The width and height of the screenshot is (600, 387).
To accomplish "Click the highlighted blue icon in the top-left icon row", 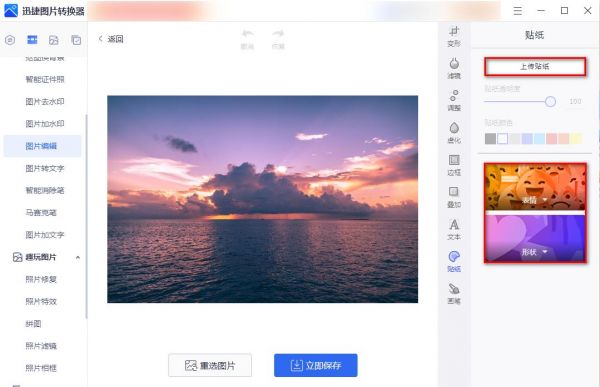I will (x=32, y=39).
